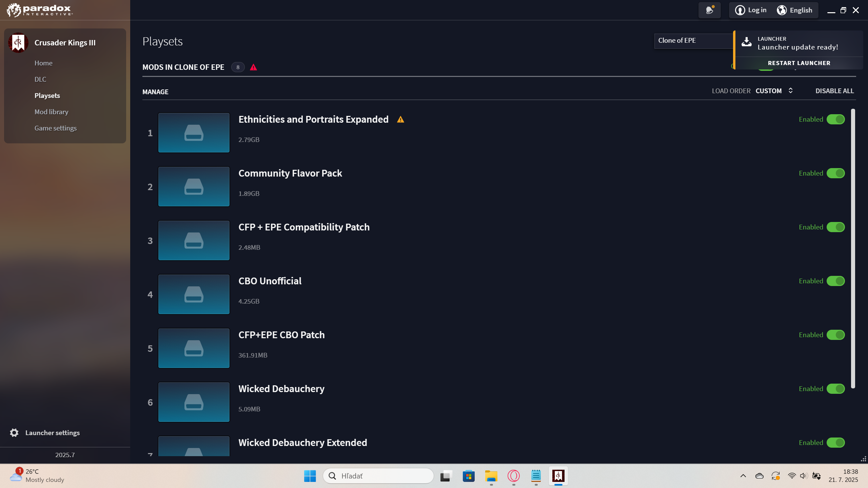
Task: Click the launcher version 2025.7 label
Action: (x=65, y=455)
